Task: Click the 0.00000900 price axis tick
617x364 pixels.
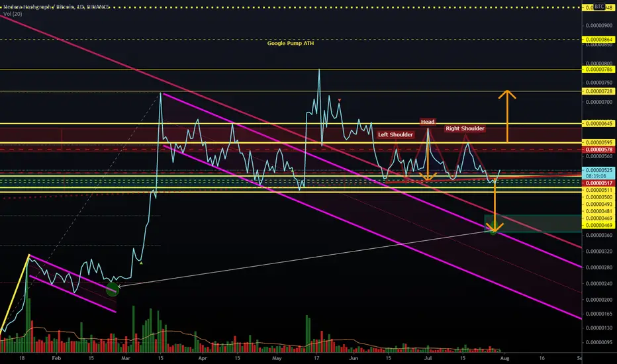Action: click(x=599, y=26)
